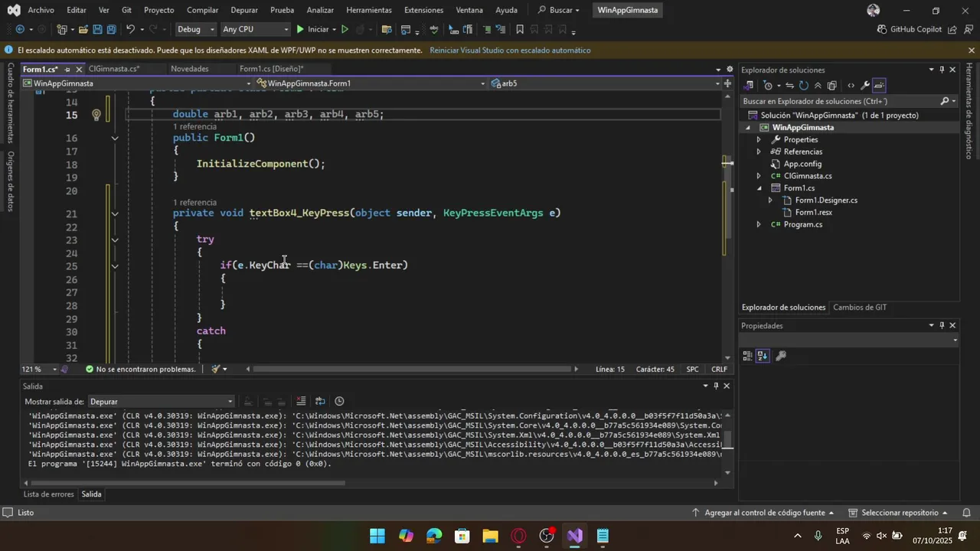Image resolution: width=980 pixels, height=551 pixels.
Task: Switch to the Lista de errores tab
Action: (x=48, y=494)
